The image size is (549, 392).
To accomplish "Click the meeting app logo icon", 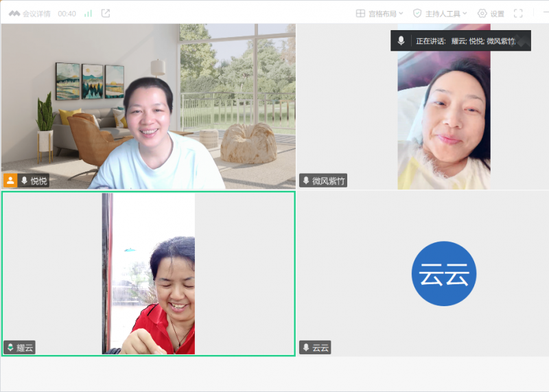I will tap(14, 13).
